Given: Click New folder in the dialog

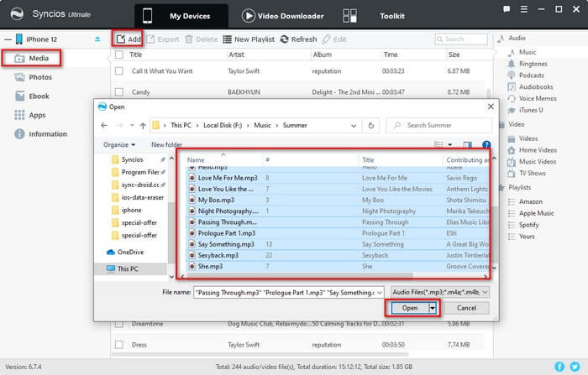Looking at the screenshot, I should pos(166,144).
